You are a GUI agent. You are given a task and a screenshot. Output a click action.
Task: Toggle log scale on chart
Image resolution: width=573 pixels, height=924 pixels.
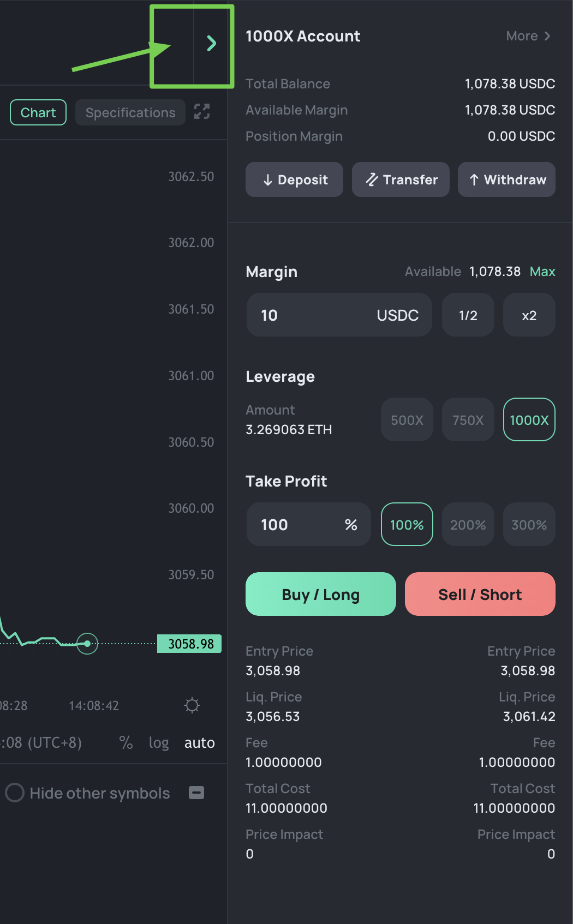click(x=159, y=742)
